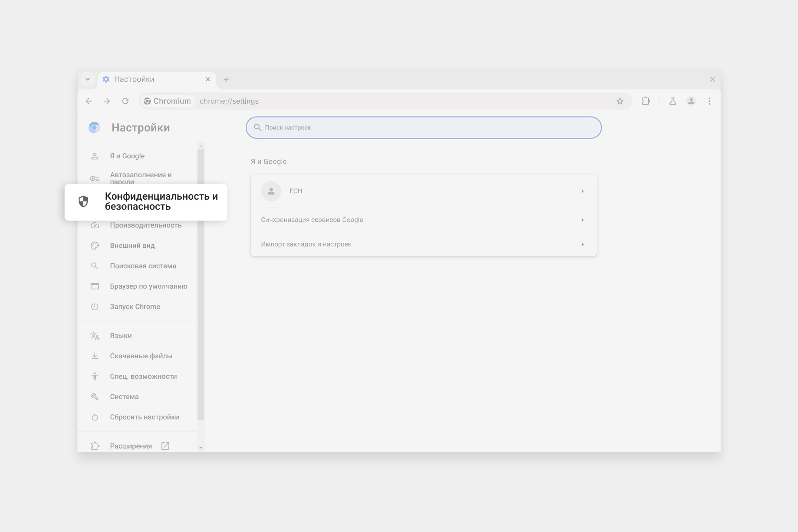Viewport: 798px width, 532px height.
Task: Go to Поисковая система section
Action: [x=143, y=266]
